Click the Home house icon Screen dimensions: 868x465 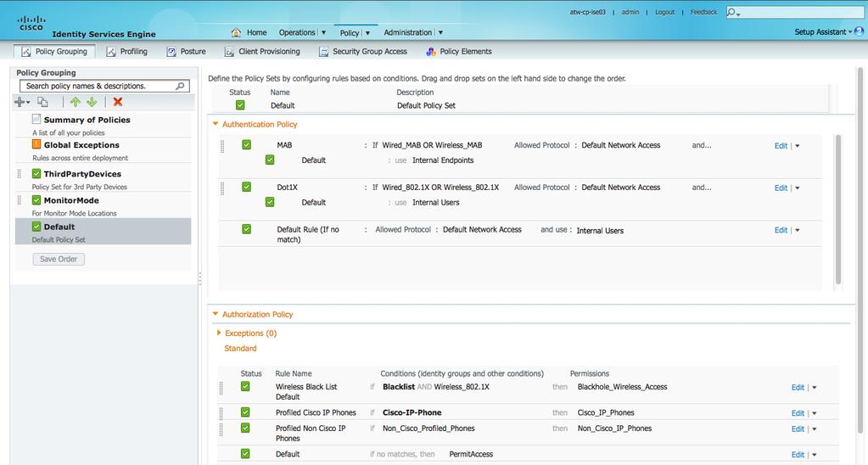(236, 32)
